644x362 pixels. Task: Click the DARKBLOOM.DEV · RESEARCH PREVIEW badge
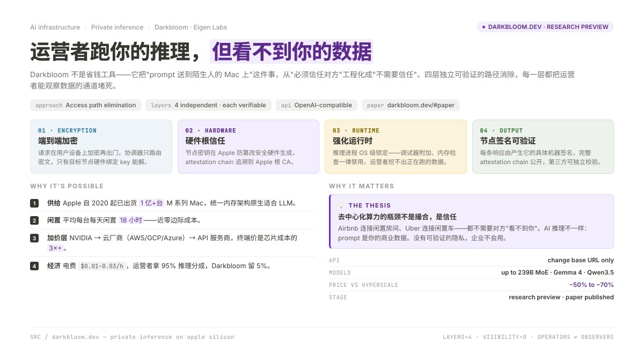[545, 27]
